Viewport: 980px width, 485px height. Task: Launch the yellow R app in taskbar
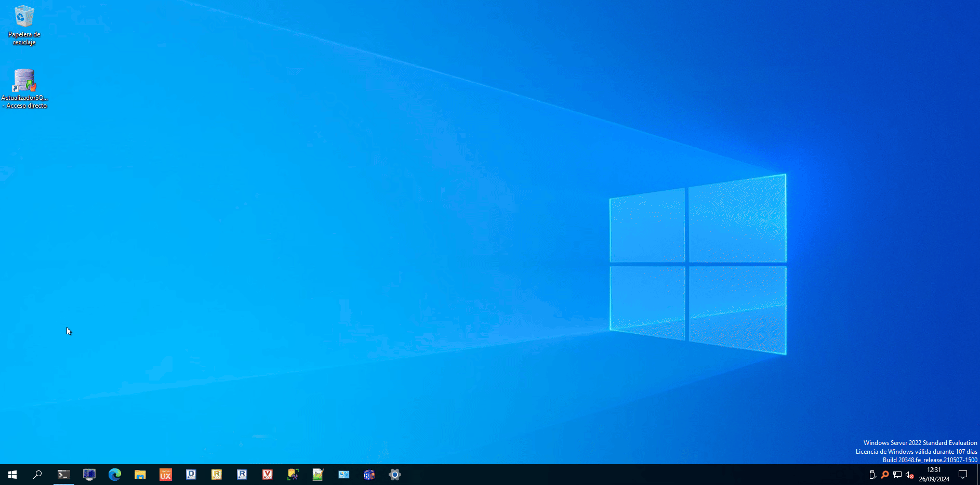click(x=217, y=475)
